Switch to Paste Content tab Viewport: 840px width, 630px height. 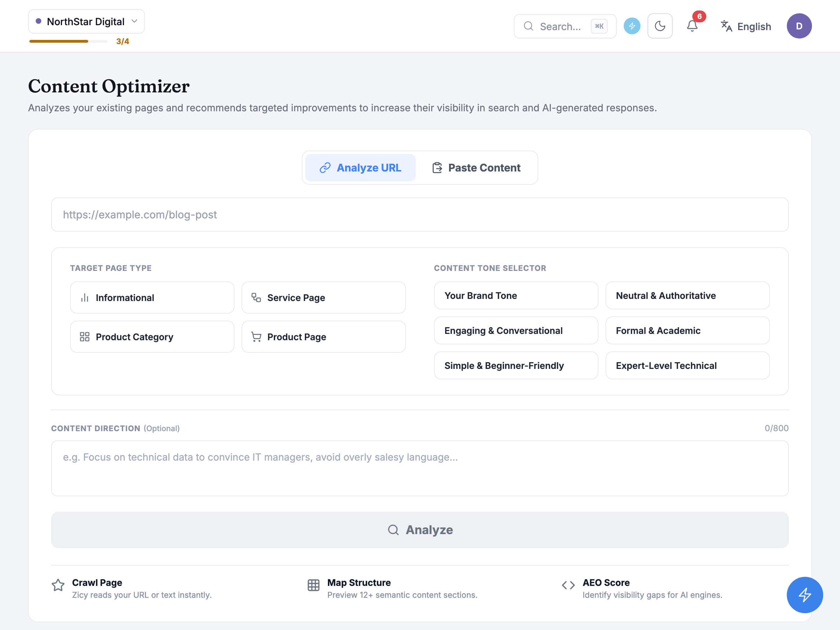[x=476, y=168]
